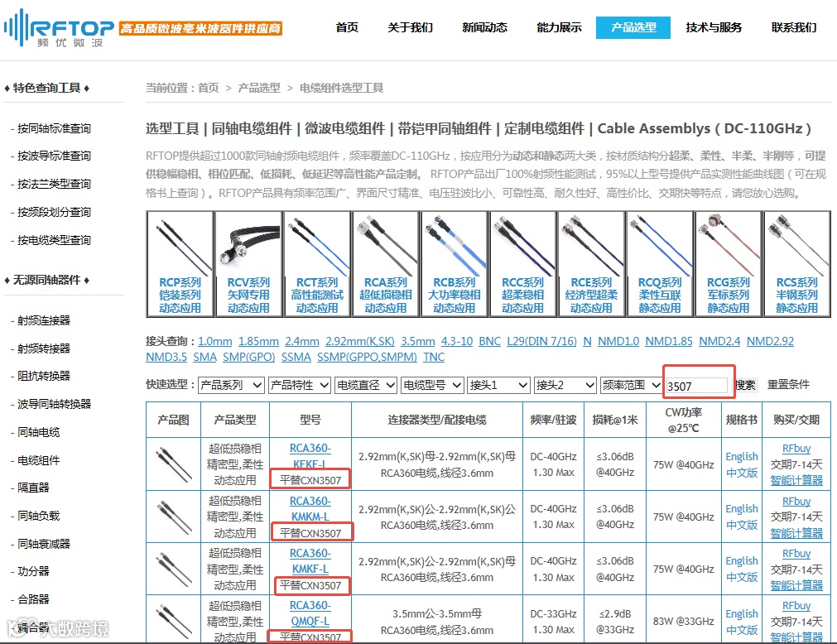Select the RCV系列 矢网专用 thumbnail

[x=248, y=264]
